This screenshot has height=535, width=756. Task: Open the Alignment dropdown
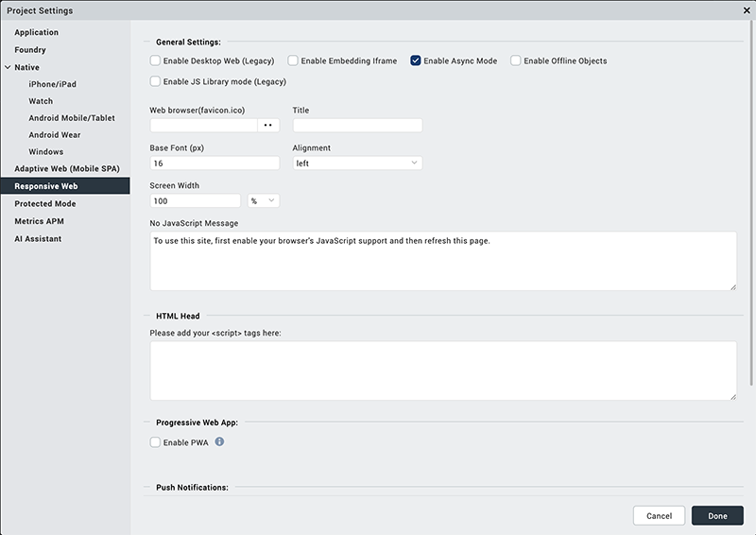point(357,164)
